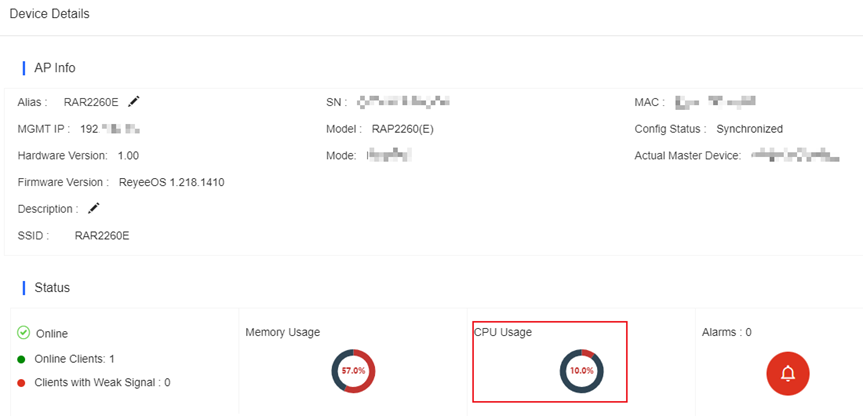Click the Memory Usage 57.0% donut chart
Screen dimensions: 863x416
click(x=353, y=371)
